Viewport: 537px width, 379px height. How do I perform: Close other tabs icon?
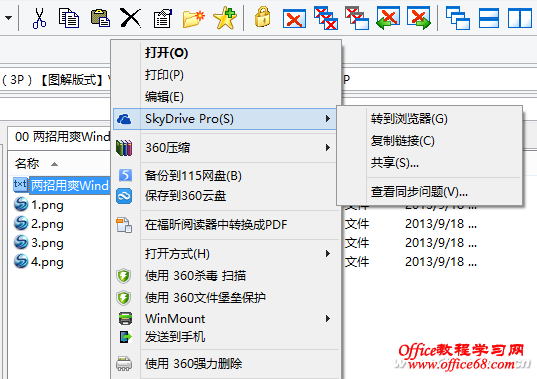[357, 18]
